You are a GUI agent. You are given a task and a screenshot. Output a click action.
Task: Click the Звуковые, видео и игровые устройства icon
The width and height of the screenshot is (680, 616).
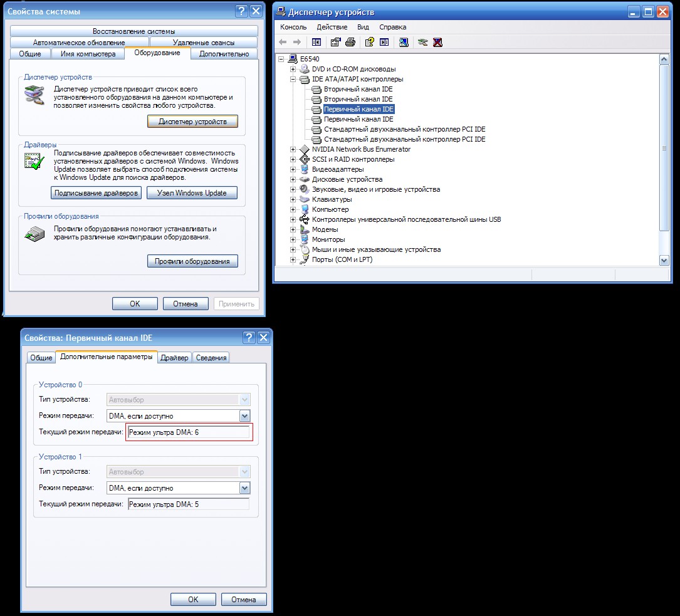click(305, 189)
